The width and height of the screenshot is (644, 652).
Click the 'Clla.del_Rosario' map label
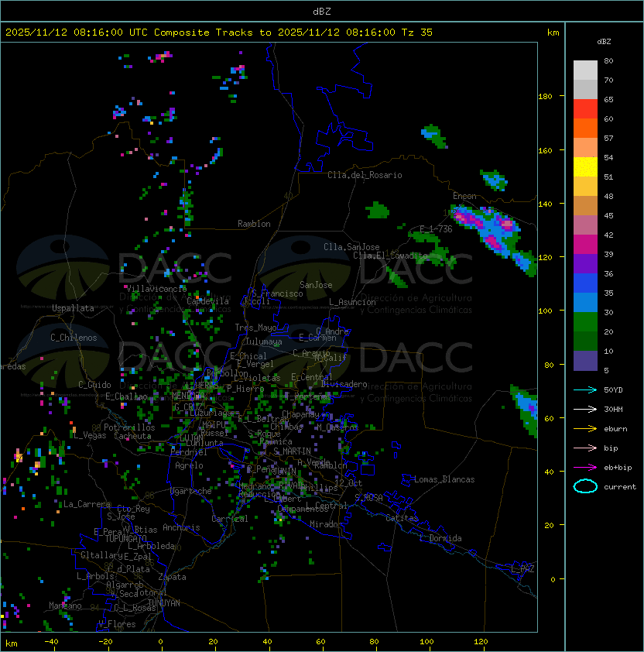click(365, 175)
